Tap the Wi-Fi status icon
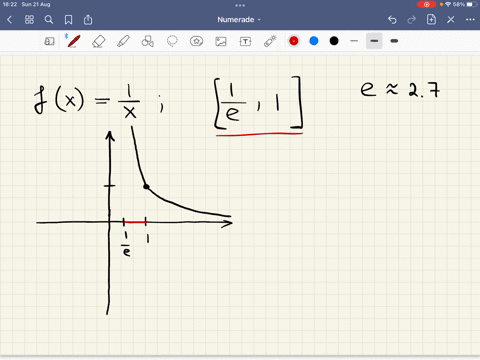The height and width of the screenshot is (360, 480). pos(448,4)
